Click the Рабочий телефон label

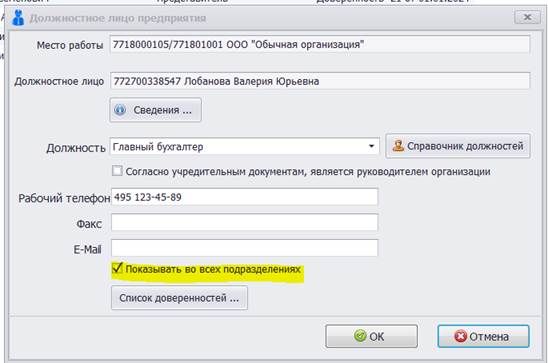pos(64,198)
